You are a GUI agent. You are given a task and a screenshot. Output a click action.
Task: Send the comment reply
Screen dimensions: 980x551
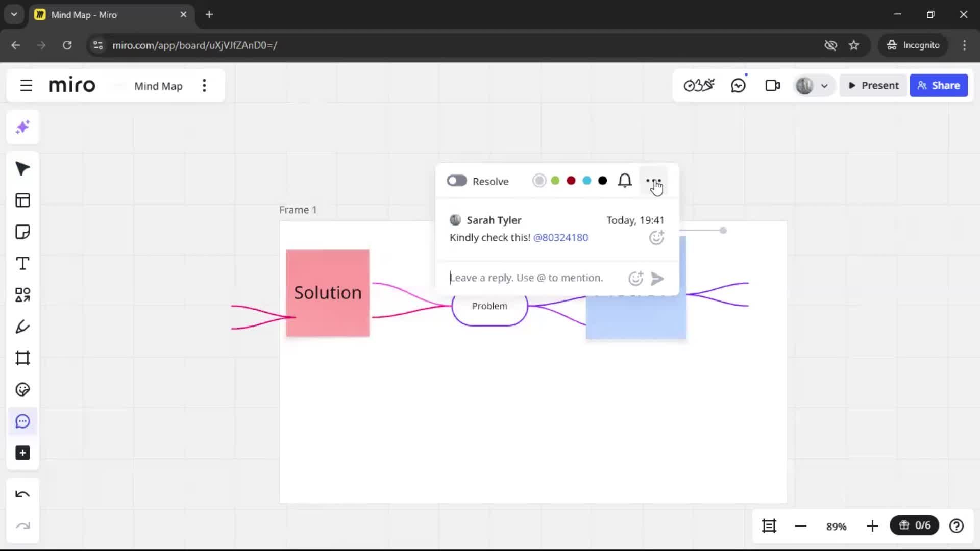coord(657,279)
